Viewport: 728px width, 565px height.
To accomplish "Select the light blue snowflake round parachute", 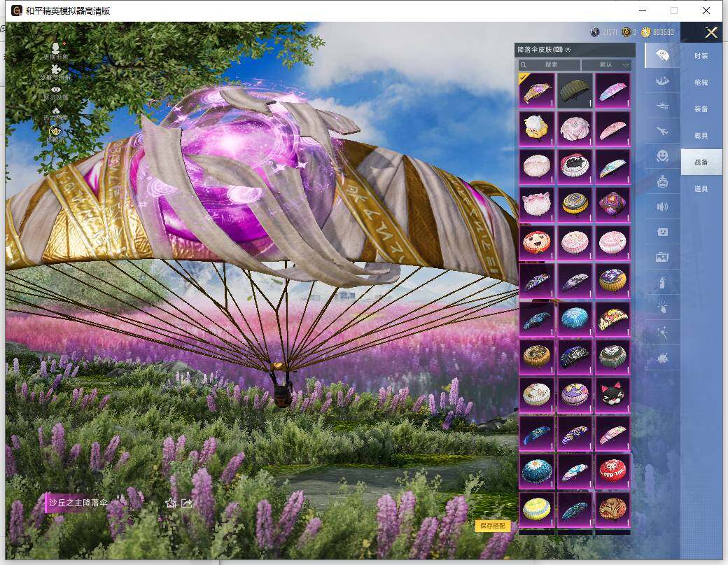I will 575,319.
